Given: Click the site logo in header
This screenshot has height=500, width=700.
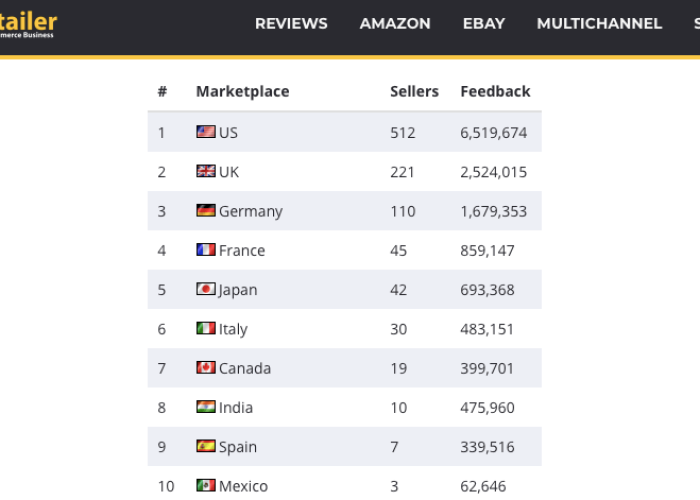Looking at the screenshot, I should tap(28, 25).
